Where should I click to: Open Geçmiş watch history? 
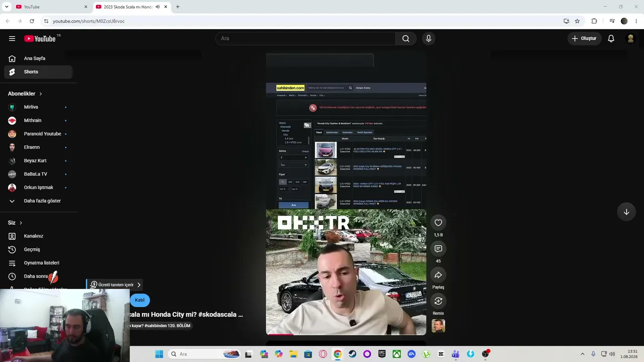coord(38,249)
